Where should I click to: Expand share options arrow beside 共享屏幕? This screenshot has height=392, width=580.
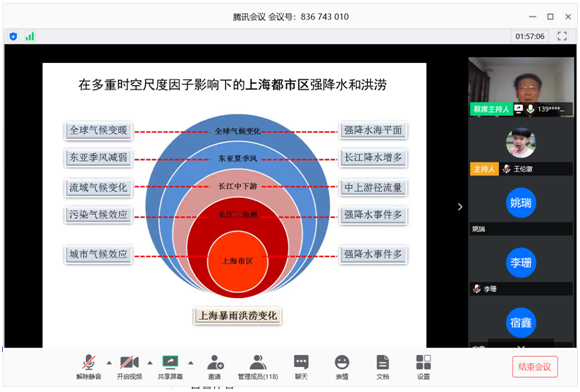click(x=190, y=363)
